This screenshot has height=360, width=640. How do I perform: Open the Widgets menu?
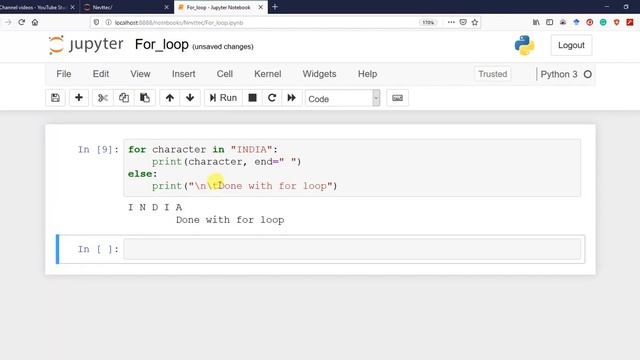coord(320,74)
